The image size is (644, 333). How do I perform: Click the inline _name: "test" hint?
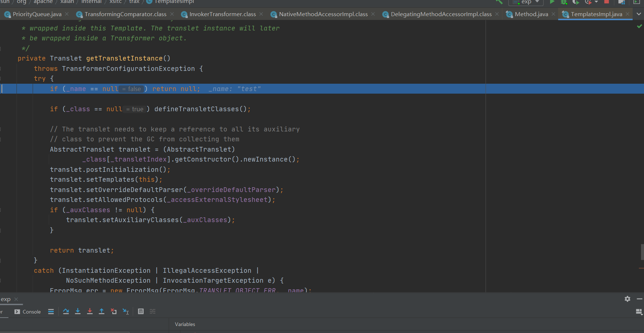click(x=235, y=89)
